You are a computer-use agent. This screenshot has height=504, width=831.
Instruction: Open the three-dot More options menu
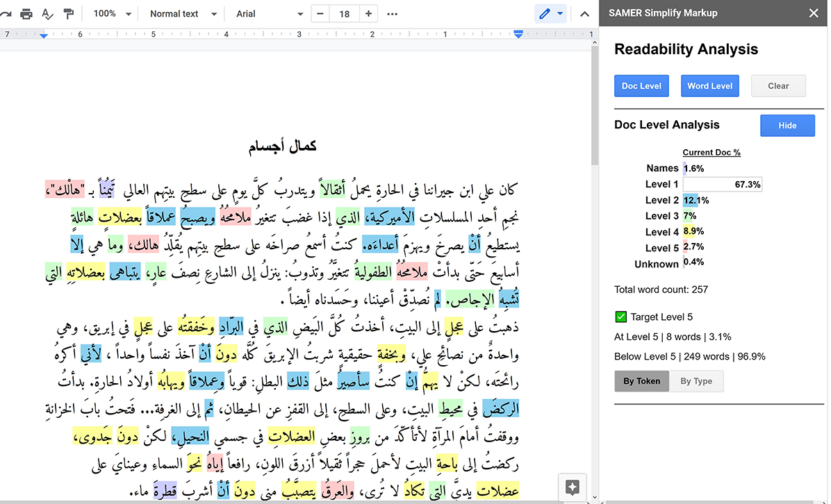393,14
